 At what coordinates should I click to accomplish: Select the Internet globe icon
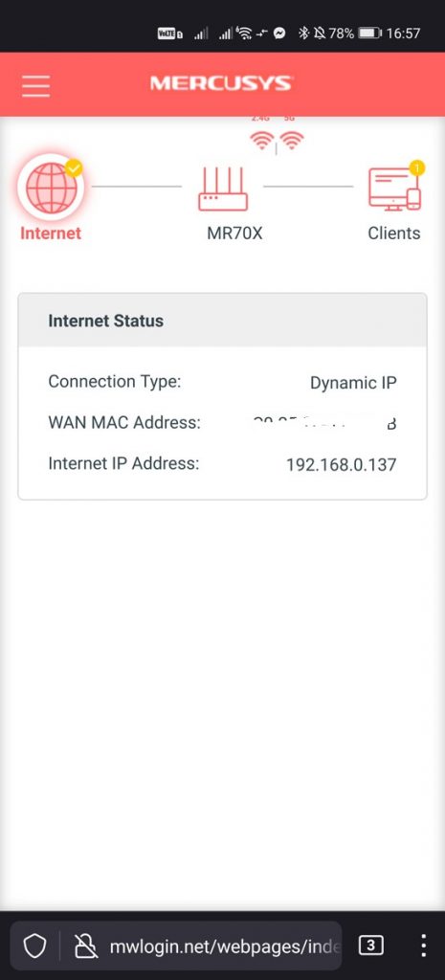coord(51,187)
